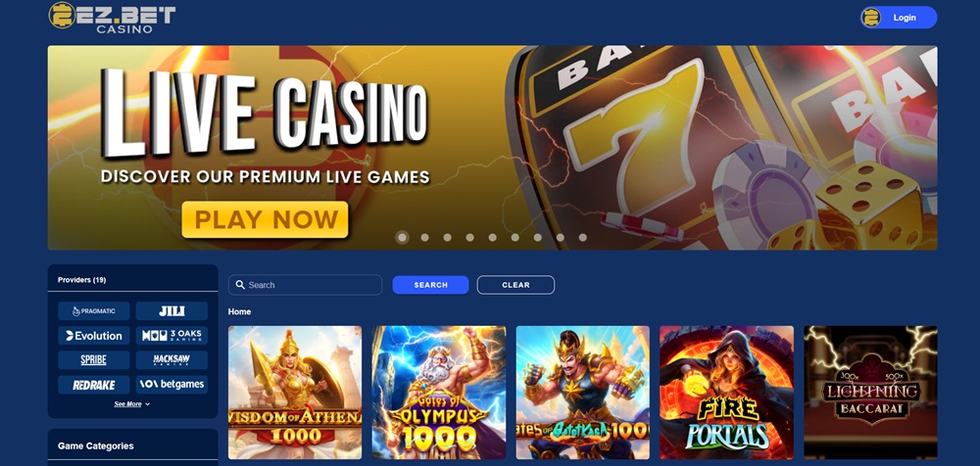Select the RedRake provider logo
Image resolution: width=980 pixels, height=466 pixels.
coord(94,384)
